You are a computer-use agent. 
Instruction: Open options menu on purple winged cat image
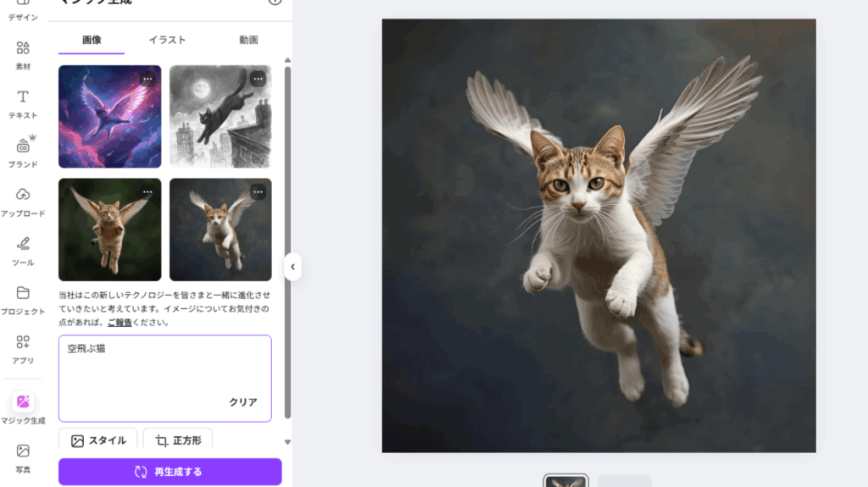pyautogui.click(x=147, y=79)
